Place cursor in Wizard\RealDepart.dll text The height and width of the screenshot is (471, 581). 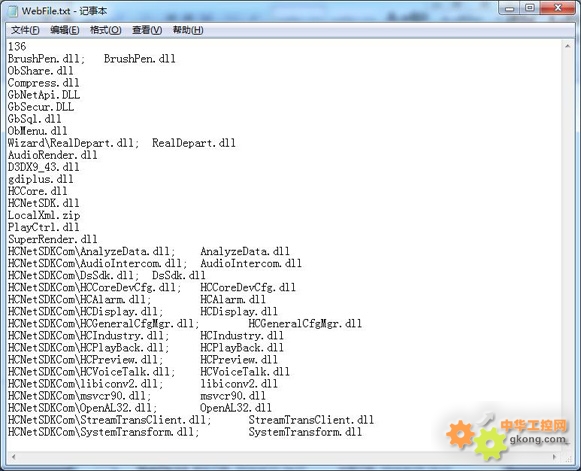coord(73,143)
